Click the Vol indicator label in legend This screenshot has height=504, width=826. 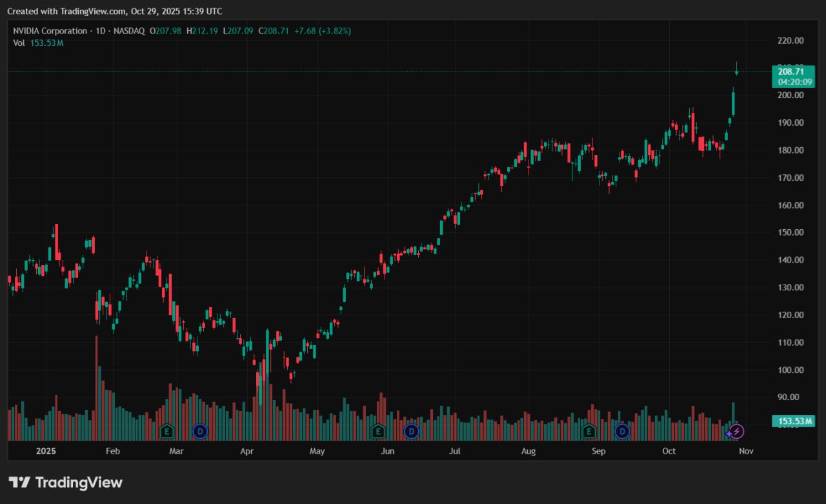[19, 43]
